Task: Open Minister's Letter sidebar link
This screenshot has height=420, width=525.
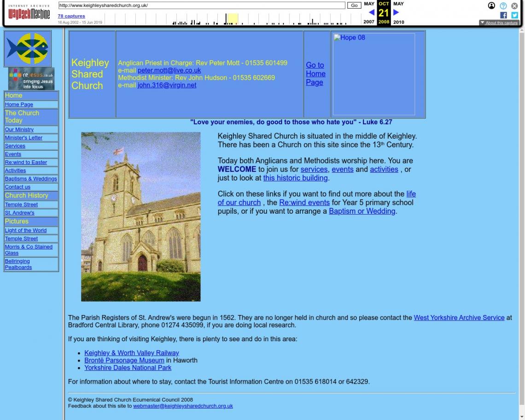Action: (x=23, y=138)
